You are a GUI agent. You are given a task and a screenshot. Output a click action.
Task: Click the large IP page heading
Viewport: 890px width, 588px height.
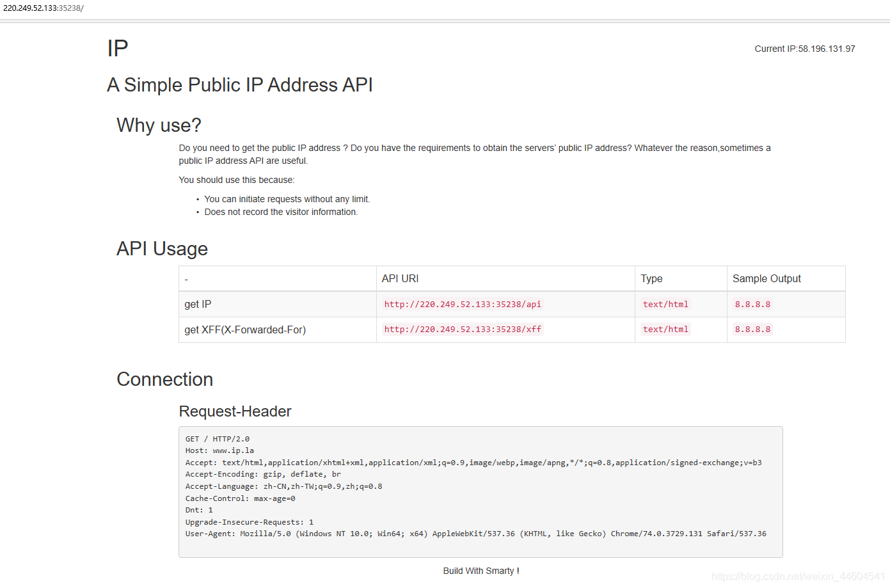pyautogui.click(x=118, y=49)
